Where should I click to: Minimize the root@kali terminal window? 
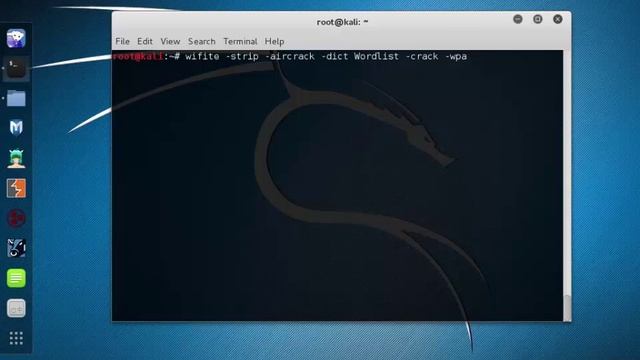518,19
